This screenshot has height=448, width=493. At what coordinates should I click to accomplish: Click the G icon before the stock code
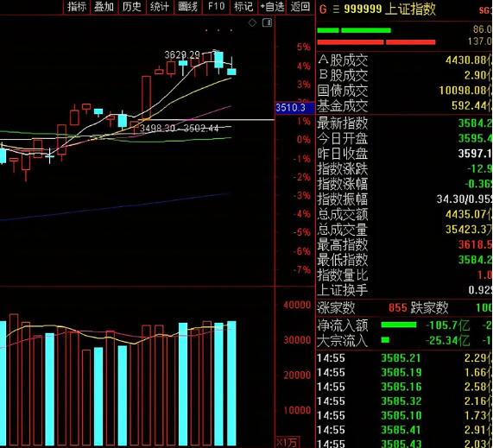pos(323,9)
